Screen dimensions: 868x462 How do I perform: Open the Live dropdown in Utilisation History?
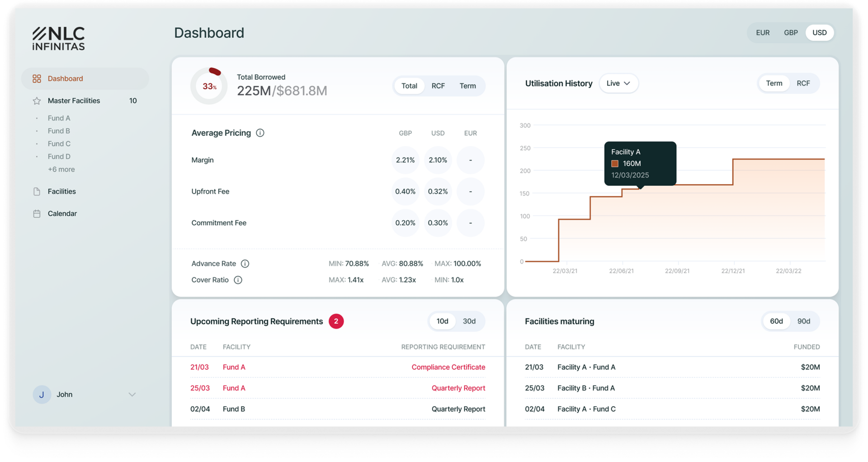pyautogui.click(x=618, y=83)
